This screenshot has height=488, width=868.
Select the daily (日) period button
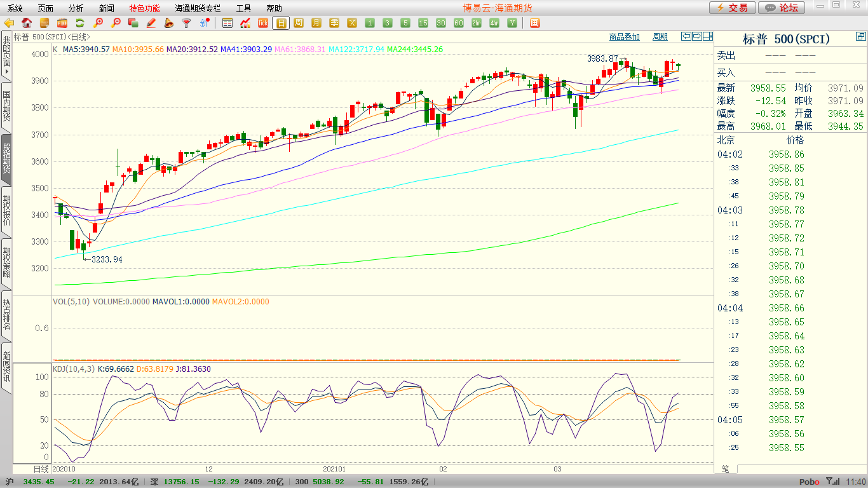[x=281, y=23]
